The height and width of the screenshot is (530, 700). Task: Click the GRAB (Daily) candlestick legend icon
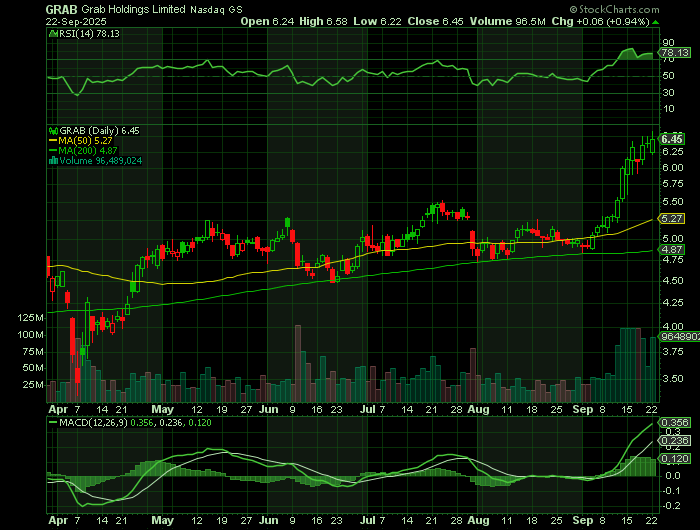(x=53, y=131)
